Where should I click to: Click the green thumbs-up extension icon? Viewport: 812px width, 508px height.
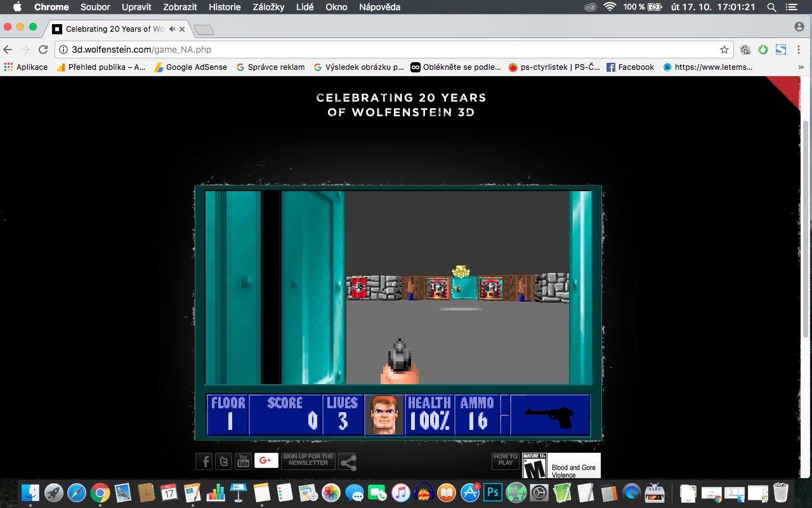(x=763, y=50)
